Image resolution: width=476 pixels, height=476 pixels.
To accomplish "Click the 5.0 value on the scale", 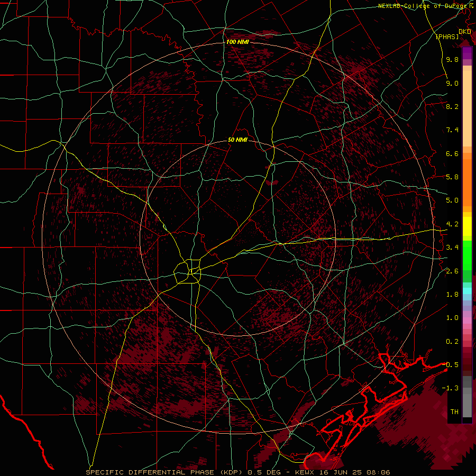I will coord(452,200).
